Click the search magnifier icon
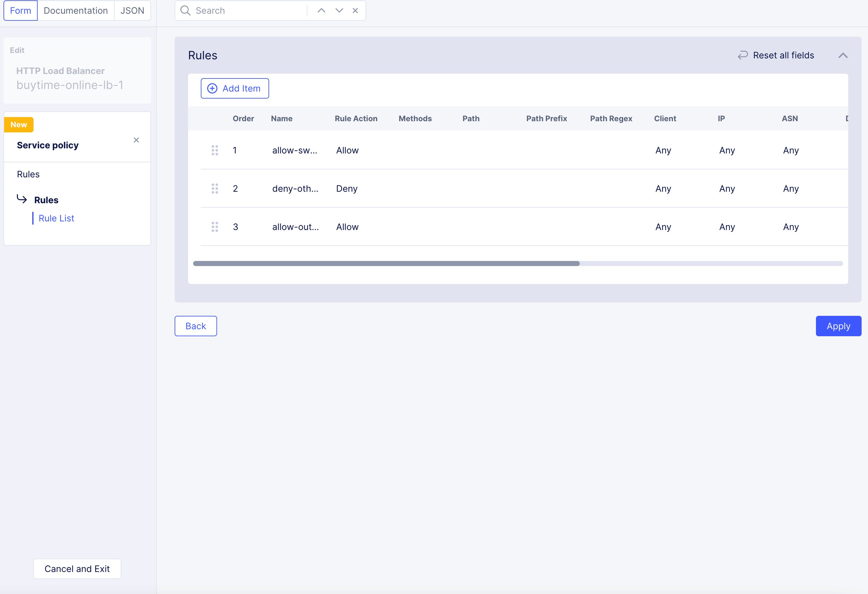This screenshot has height=594, width=868. pyautogui.click(x=185, y=11)
